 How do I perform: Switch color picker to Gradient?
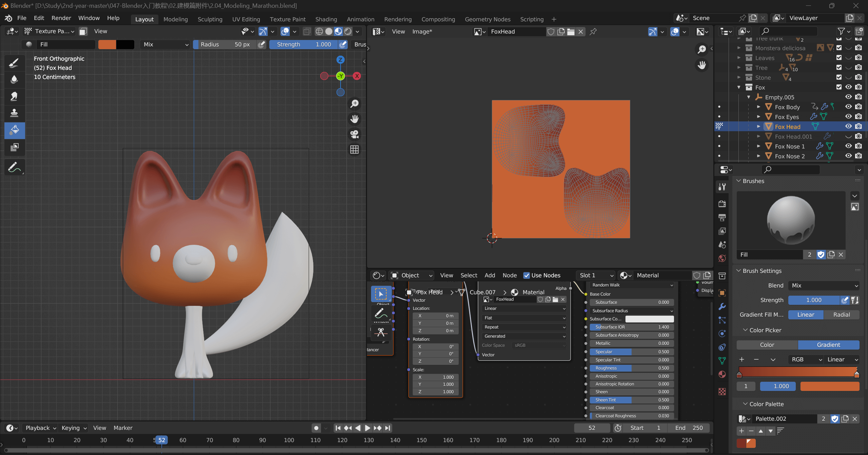click(828, 345)
